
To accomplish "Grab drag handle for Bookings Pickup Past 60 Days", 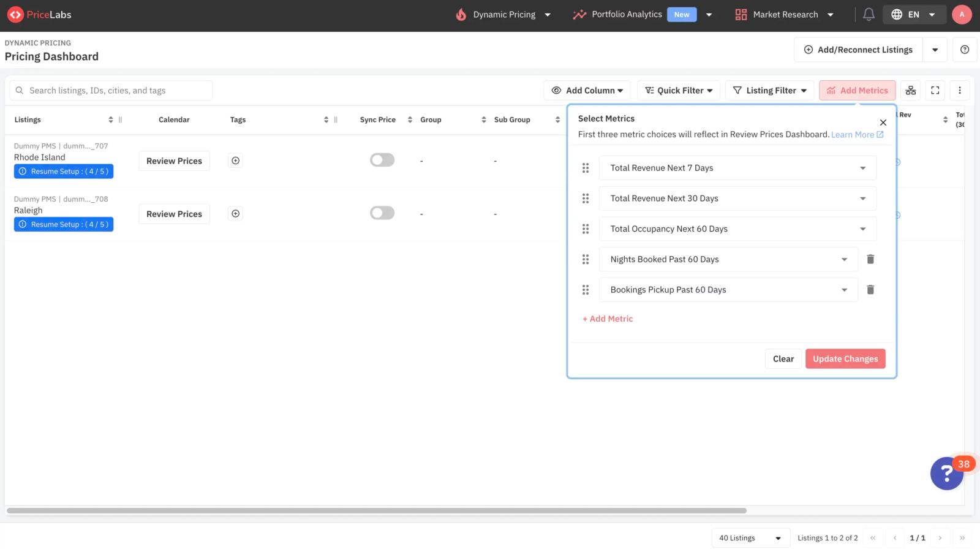I will click(x=586, y=290).
